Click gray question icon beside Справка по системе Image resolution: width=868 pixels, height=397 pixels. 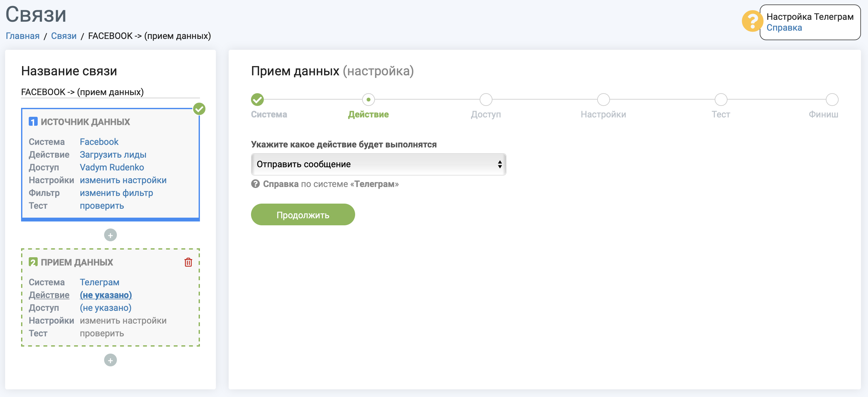click(x=255, y=184)
